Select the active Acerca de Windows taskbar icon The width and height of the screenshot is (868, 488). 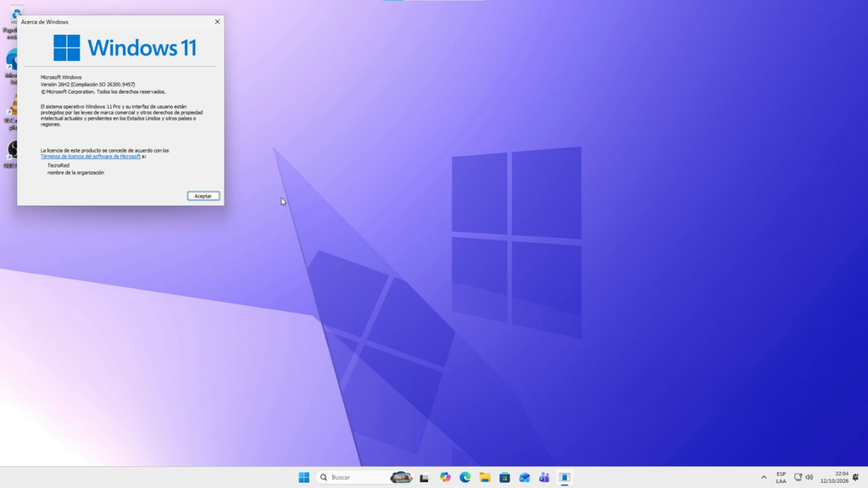(564, 477)
